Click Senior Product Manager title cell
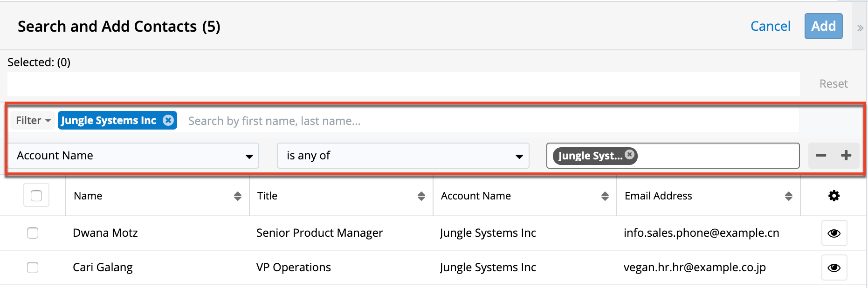The image size is (868, 288). tap(319, 233)
